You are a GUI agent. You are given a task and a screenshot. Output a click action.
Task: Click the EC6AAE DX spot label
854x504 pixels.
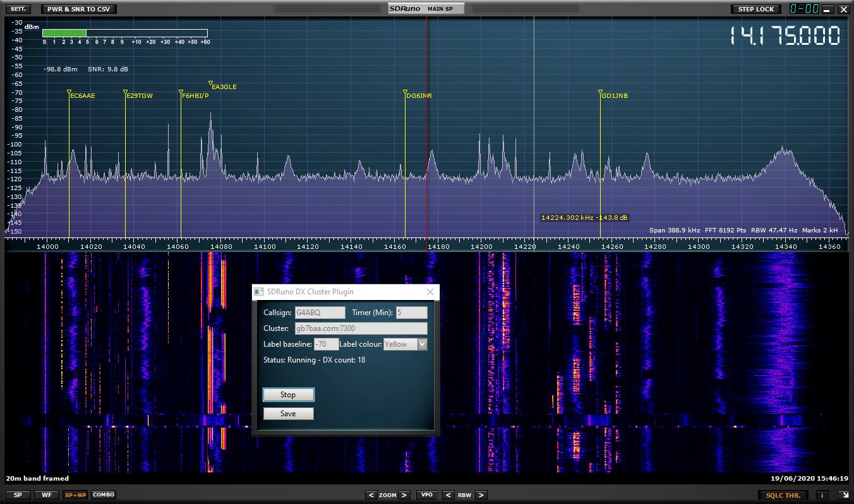83,96
